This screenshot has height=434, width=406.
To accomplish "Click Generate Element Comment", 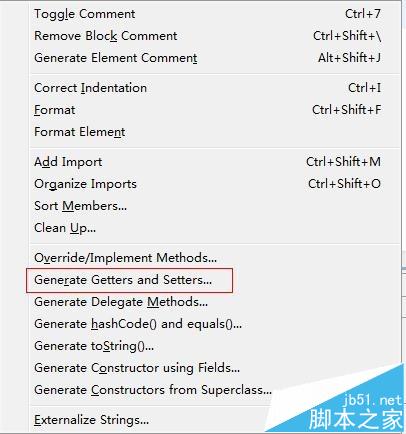I will click(x=215, y=58).
